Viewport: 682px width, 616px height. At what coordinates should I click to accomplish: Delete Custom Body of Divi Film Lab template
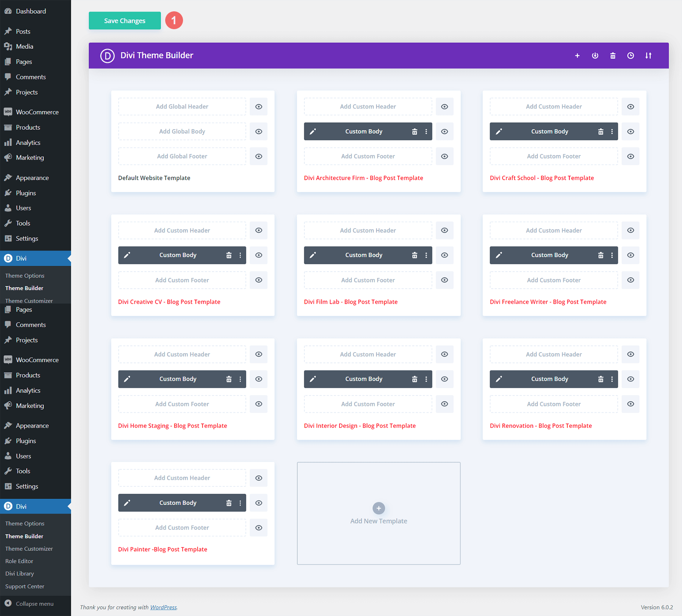tap(415, 255)
